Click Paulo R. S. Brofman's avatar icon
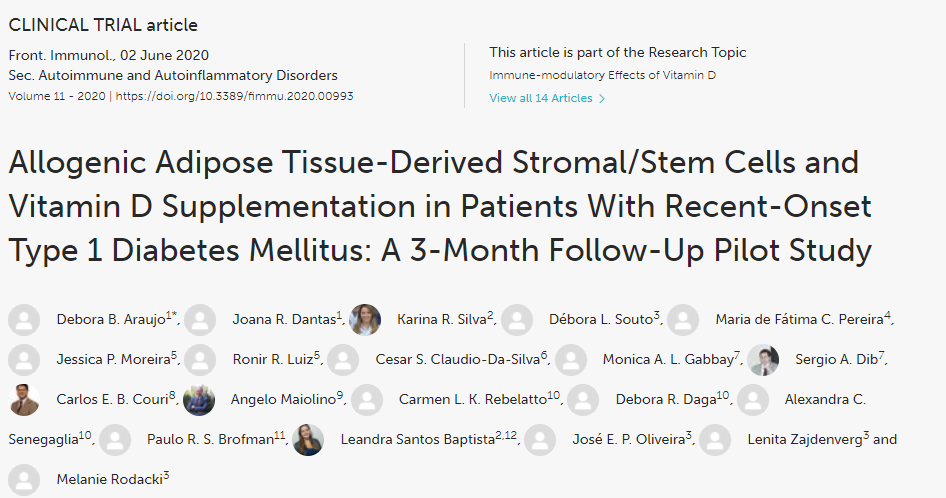This screenshot has height=498, width=946. tap(115, 440)
